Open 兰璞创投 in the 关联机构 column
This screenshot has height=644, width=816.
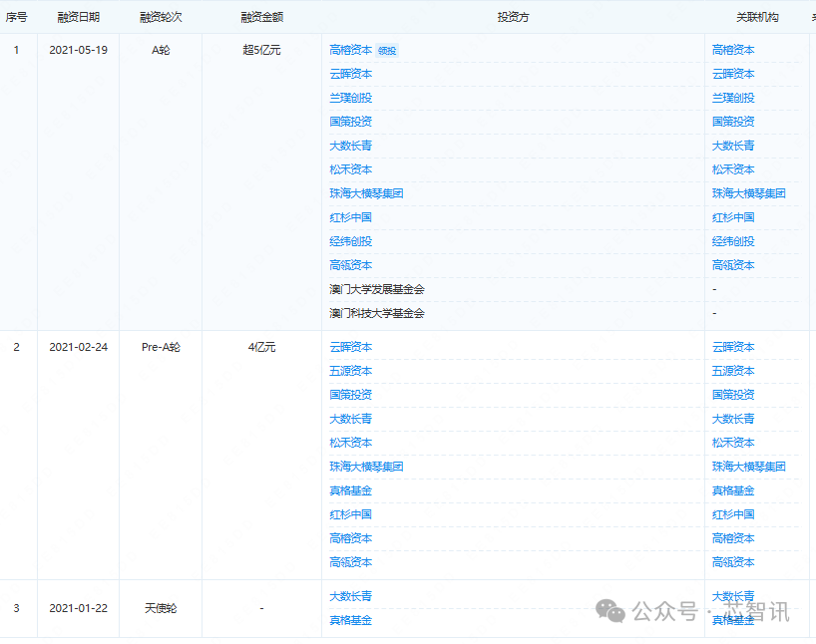tap(733, 98)
